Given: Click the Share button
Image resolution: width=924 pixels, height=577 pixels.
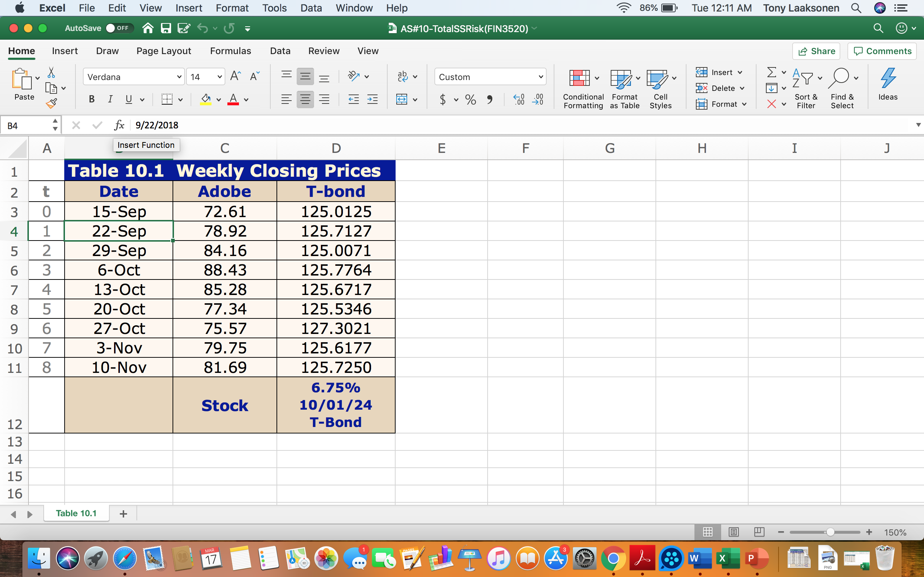Looking at the screenshot, I should tap(816, 51).
